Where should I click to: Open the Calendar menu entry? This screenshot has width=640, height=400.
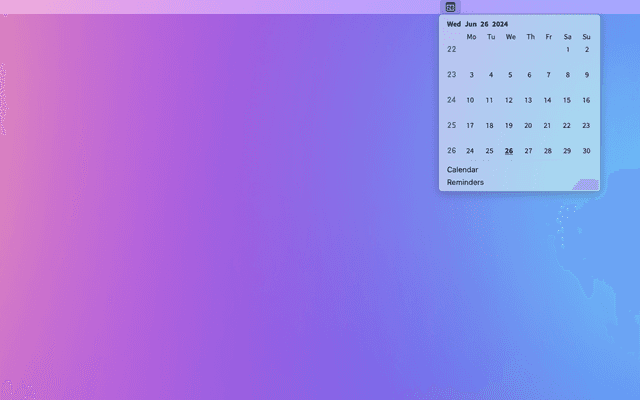[462, 170]
